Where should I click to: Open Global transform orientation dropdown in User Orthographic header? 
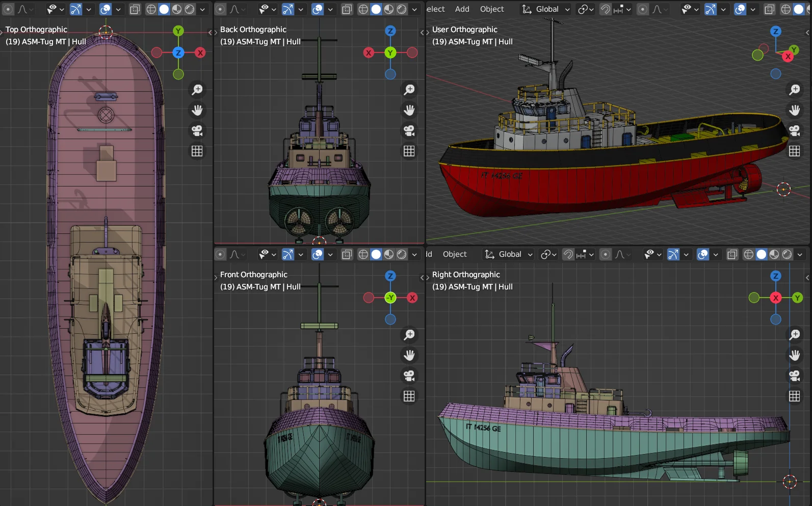coord(546,9)
